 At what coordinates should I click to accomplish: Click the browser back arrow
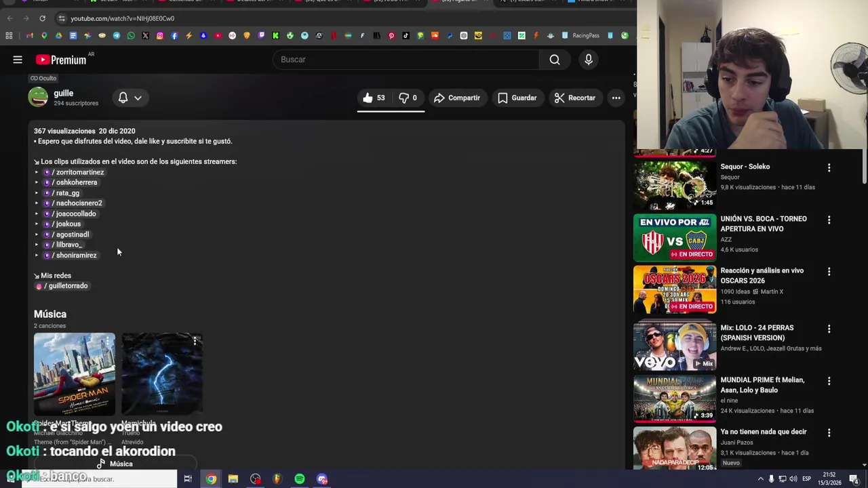(x=9, y=18)
